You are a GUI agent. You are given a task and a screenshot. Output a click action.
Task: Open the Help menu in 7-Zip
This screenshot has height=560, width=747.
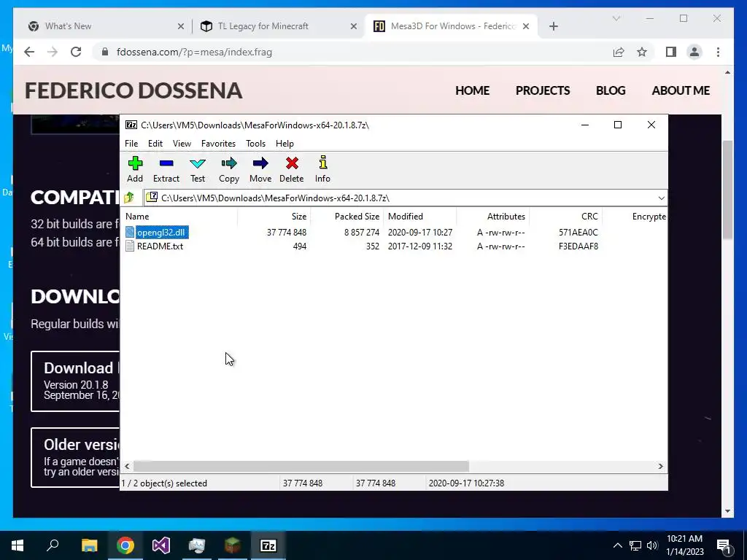[285, 144]
